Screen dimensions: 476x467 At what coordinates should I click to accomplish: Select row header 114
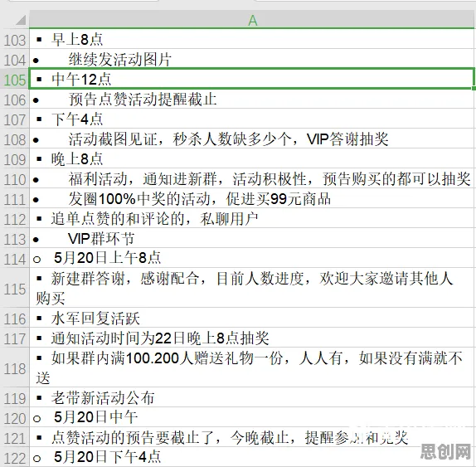(x=15, y=259)
